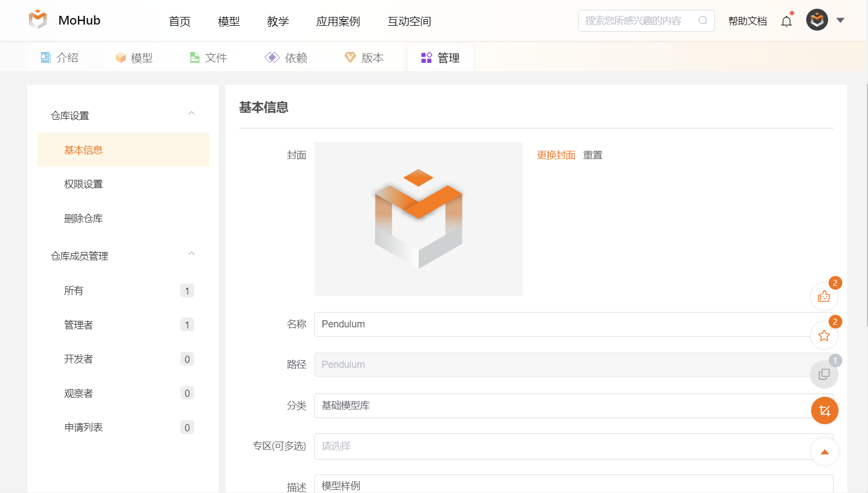Screen dimensions: 868x493
Task: Click the MoHub logo icon
Action: point(38,20)
